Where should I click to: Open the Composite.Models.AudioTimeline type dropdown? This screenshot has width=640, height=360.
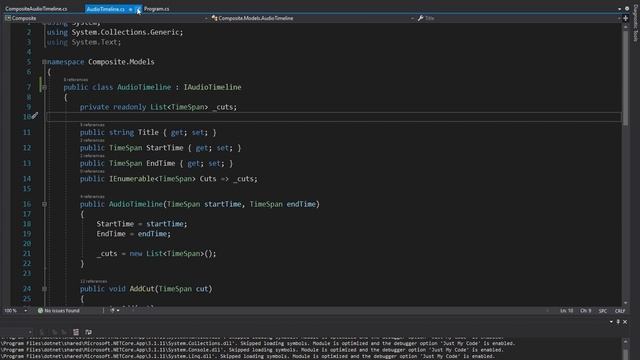point(312,18)
